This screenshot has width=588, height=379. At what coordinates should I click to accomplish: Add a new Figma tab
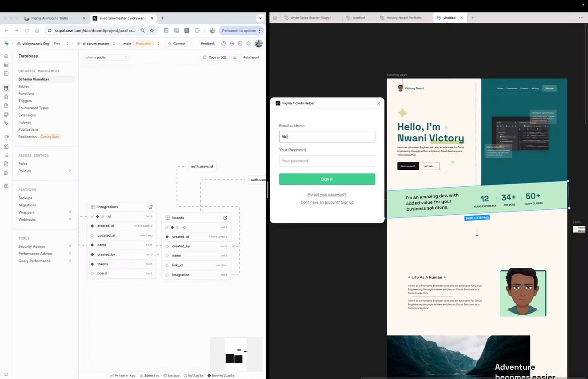pos(473,18)
